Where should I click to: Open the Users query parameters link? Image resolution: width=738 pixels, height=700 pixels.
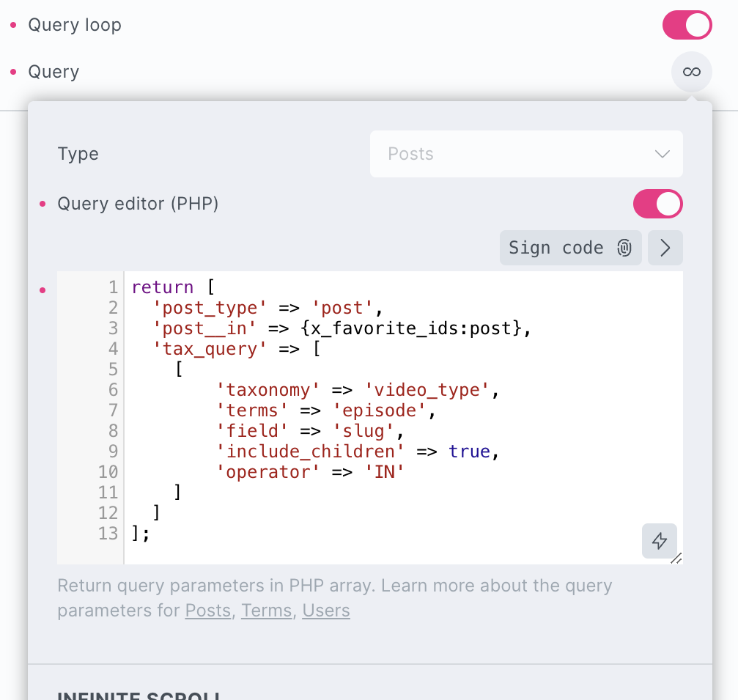click(x=326, y=611)
